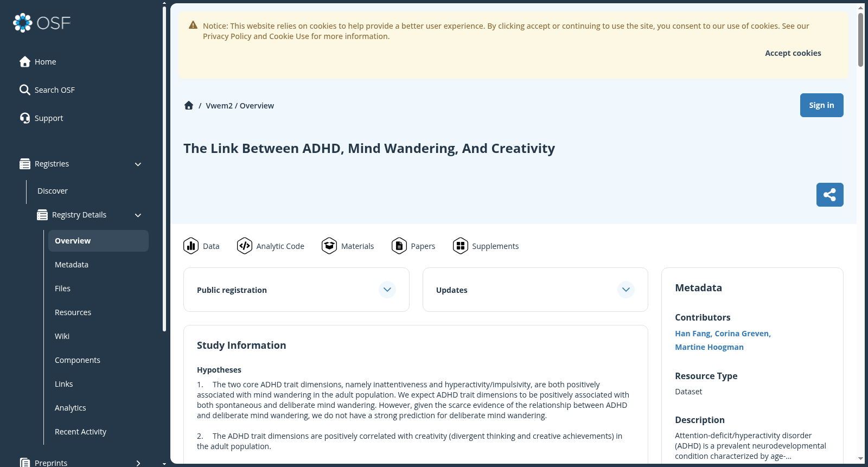Click the Contributors heading
Image resolution: width=868 pixels, height=467 pixels.
pos(703,317)
